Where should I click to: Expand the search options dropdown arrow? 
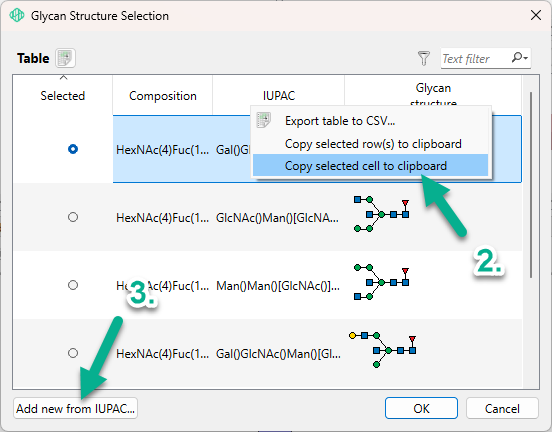(526, 58)
